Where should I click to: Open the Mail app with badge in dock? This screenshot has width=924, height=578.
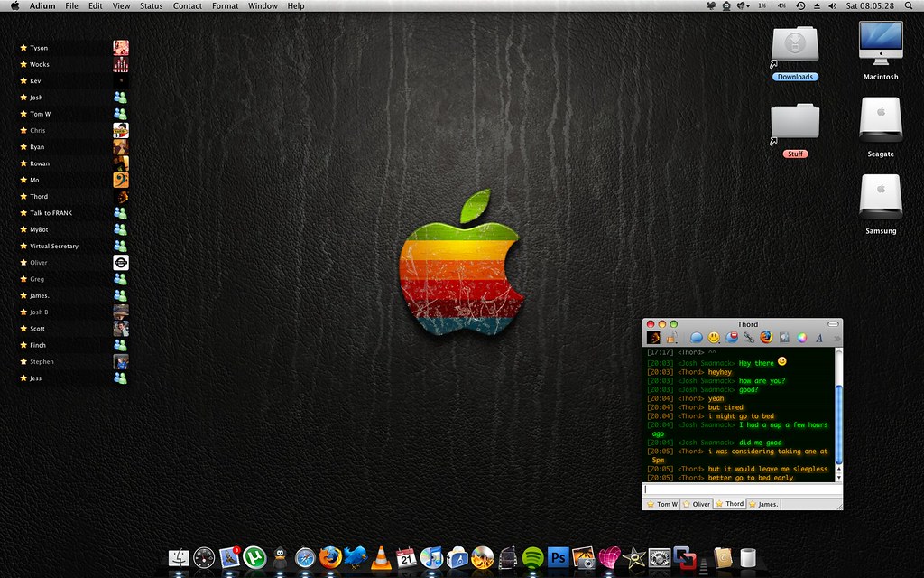coord(230,557)
